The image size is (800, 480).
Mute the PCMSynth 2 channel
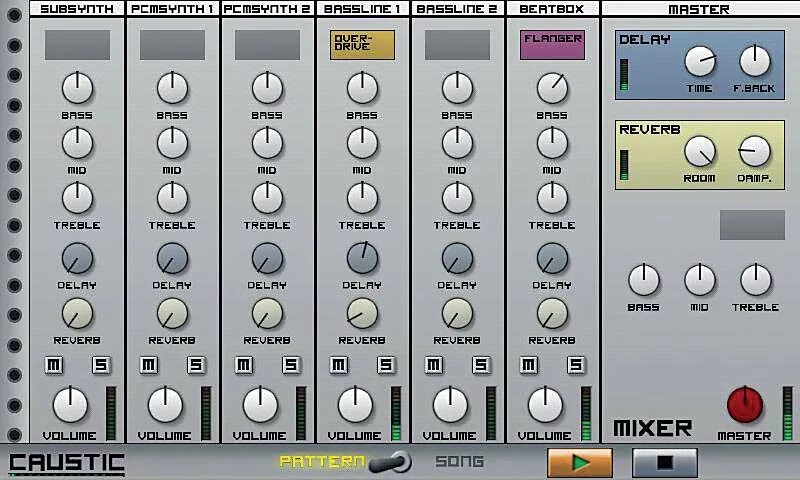244,365
